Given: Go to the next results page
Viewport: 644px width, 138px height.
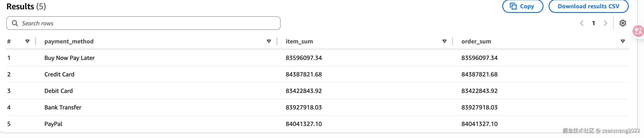Looking at the screenshot, I should (605, 23).
